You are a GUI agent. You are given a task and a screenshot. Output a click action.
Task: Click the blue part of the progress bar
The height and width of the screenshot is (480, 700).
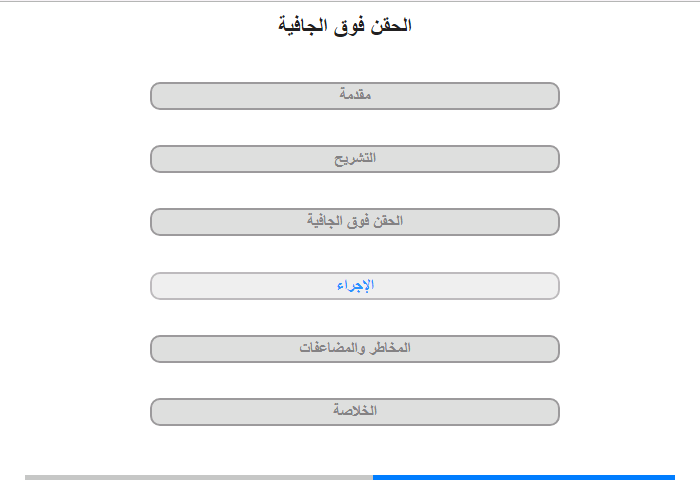(524, 477)
